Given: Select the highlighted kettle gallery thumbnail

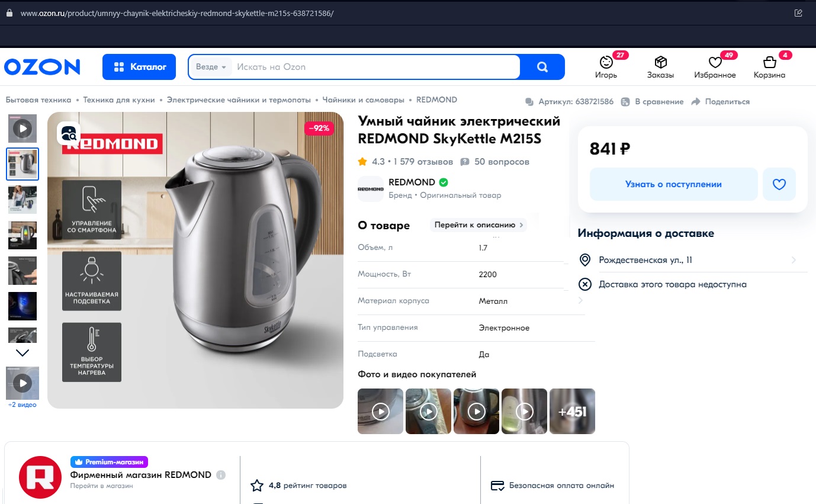Looking at the screenshot, I should point(23,164).
